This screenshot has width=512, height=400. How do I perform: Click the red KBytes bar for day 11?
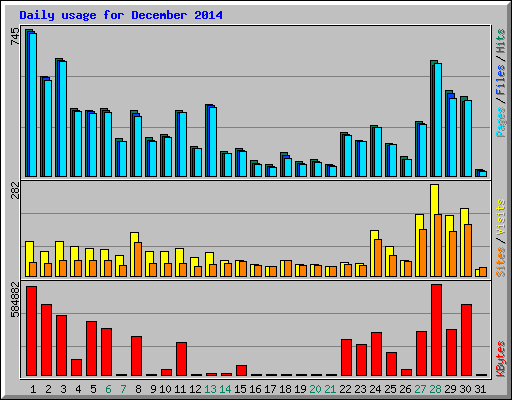tap(181, 359)
